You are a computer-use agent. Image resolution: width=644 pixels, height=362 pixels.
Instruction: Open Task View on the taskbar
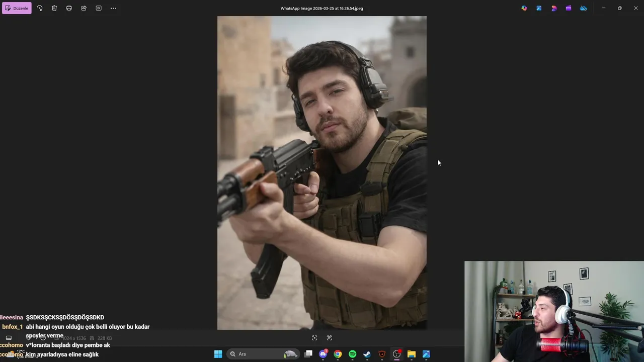tap(308, 354)
